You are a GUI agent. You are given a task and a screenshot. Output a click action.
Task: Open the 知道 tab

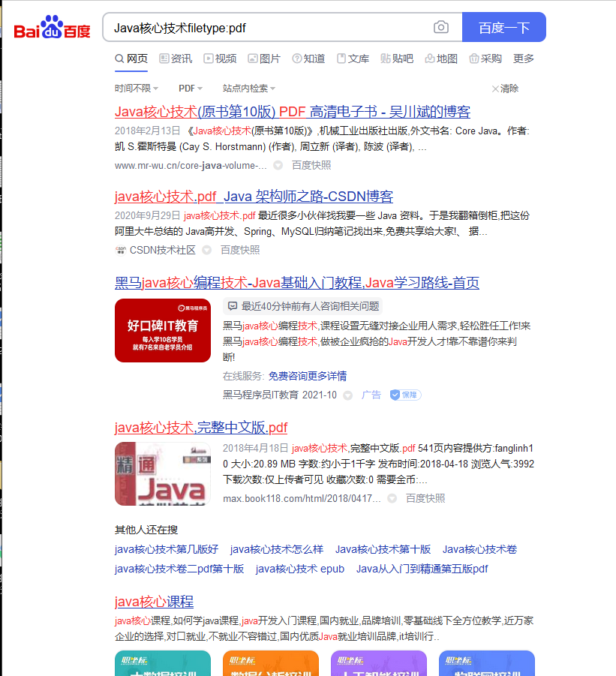pos(308,59)
